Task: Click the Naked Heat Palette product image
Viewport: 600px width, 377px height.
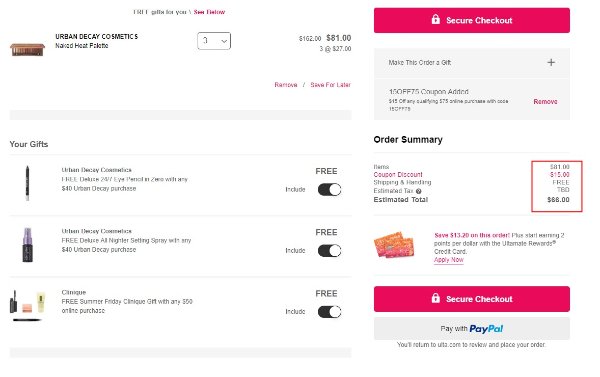Action: [x=27, y=49]
